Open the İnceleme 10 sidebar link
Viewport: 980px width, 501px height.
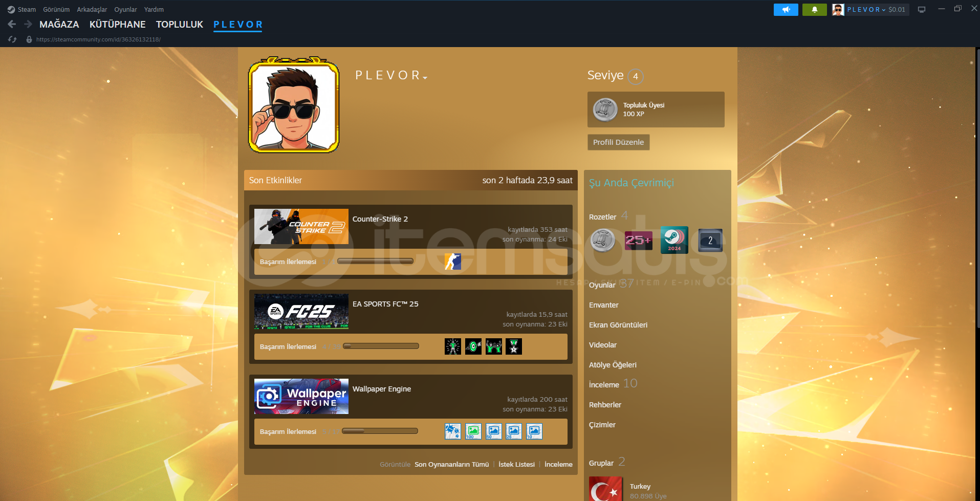point(613,384)
